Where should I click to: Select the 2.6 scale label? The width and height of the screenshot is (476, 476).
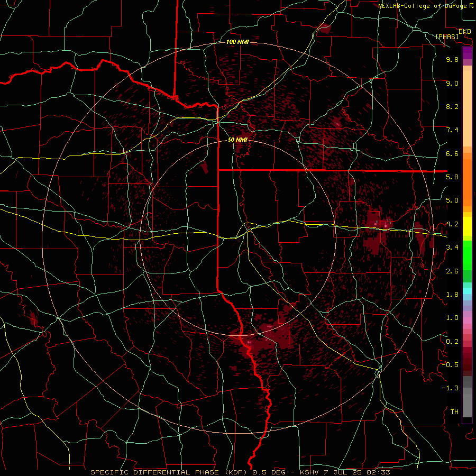452,271
